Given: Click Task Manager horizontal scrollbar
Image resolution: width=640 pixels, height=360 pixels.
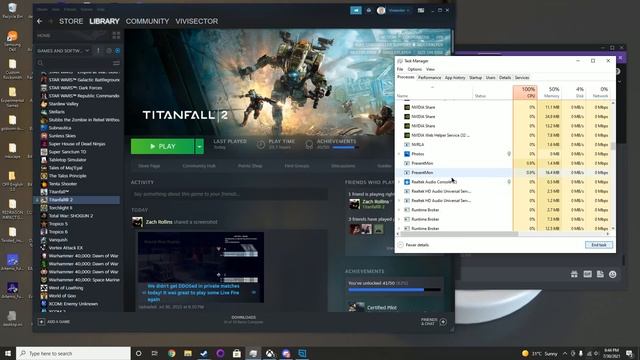Looking at the screenshot, I should 460,234.
